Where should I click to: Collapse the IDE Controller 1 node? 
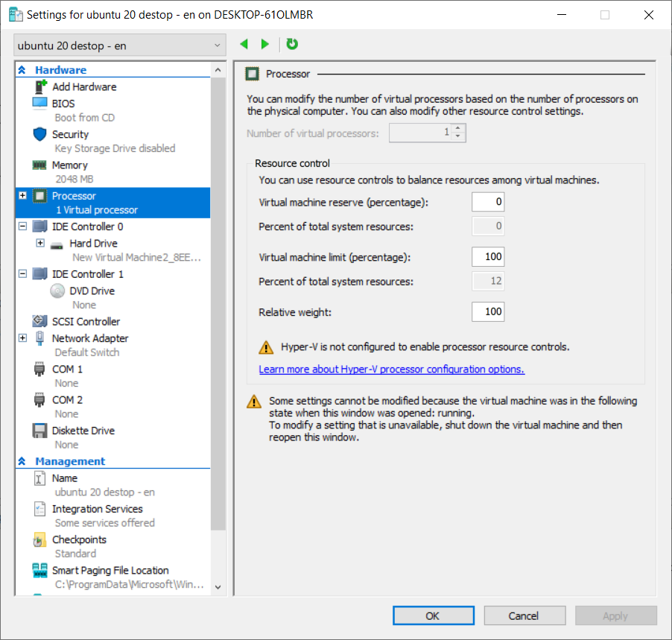coord(22,273)
